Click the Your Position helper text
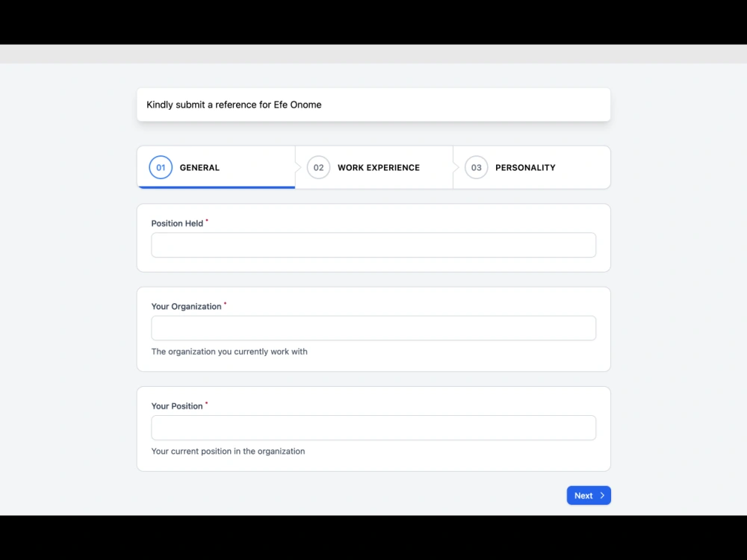 [x=228, y=451]
